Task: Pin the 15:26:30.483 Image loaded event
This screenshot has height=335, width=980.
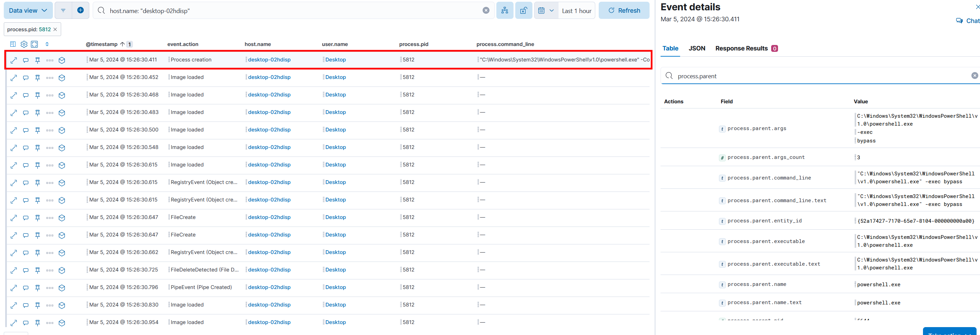Action: pyautogui.click(x=38, y=113)
